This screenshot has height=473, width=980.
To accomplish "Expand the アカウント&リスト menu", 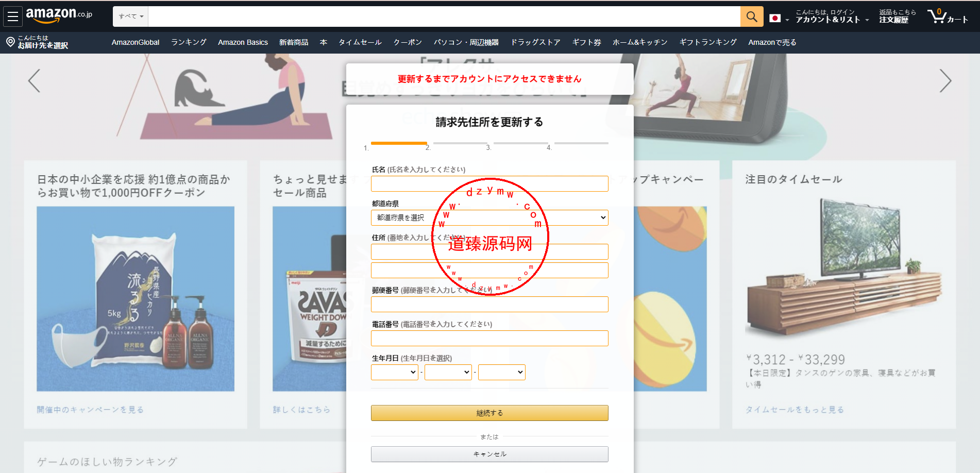I will click(x=832, y=16).
